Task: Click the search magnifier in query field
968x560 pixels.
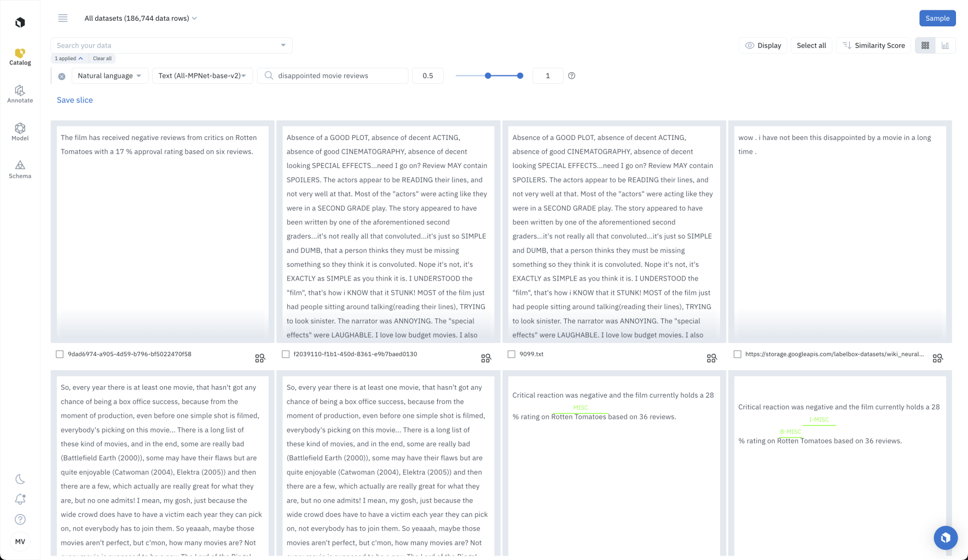Action: point(269,75)
